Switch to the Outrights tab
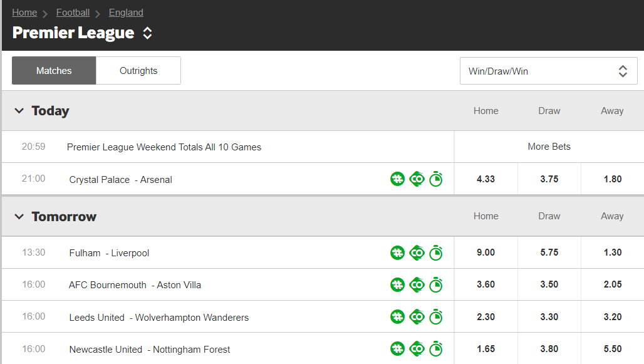This screenshot has height=364, width=644. pos(138,71)
